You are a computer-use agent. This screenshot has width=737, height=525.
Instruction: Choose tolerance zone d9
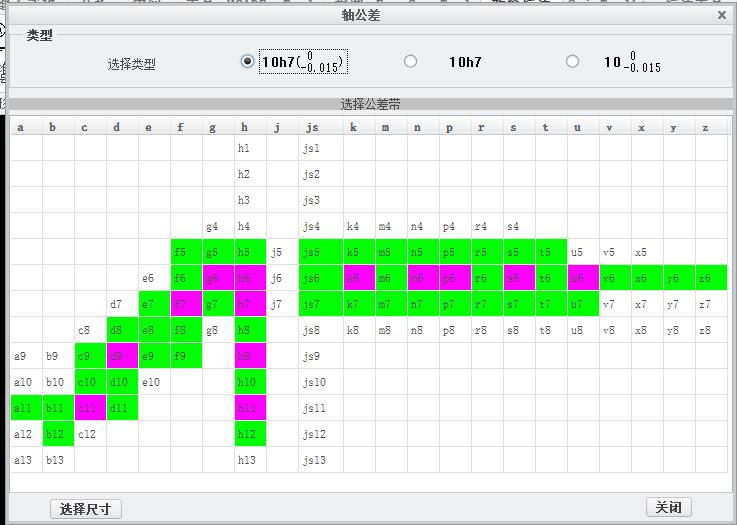tap(122, 356)
